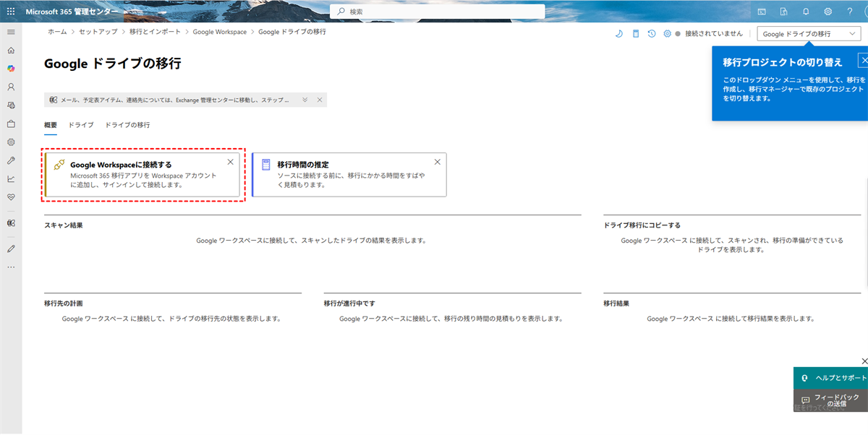The image size is (868, 435).
Task: Click the plug icon on connect card
Action: pyautogui.click(x=59, y=165)
